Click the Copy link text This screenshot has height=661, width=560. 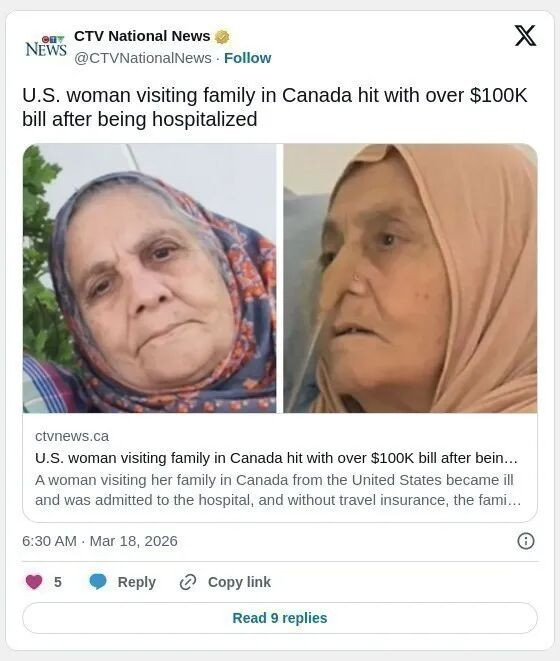pos(239,582)
